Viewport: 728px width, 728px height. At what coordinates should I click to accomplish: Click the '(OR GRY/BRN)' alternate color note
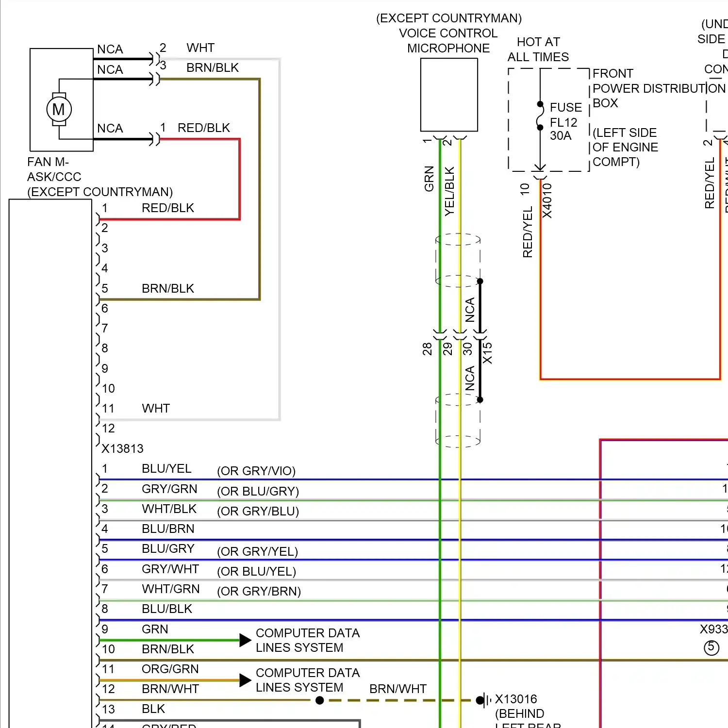tap(259, 591)
